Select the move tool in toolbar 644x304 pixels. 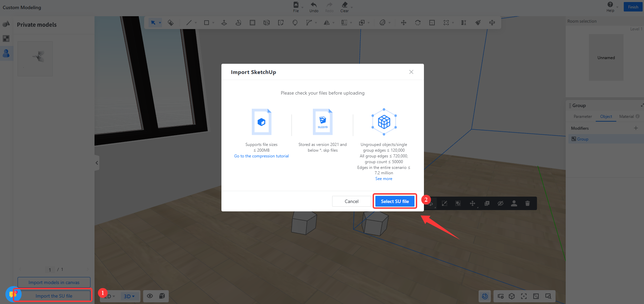tap(403, 23)
